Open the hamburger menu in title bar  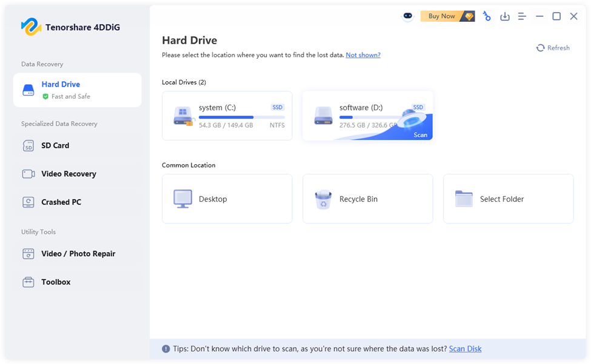522,16
